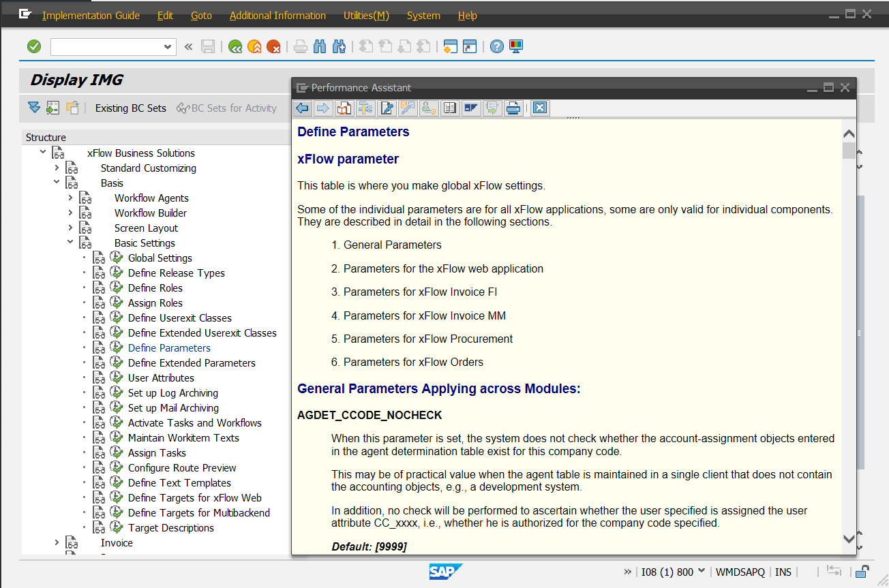The height and width of the screenshot is (588, 889).
Task: Click scroll down arrow in Performance Assistant
Action: click(849, 538)
